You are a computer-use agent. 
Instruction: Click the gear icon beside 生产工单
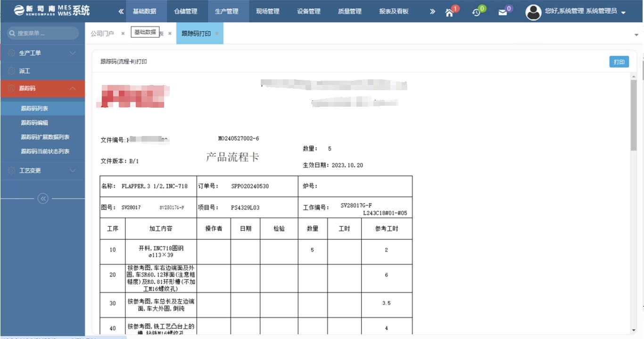[12, 53]
